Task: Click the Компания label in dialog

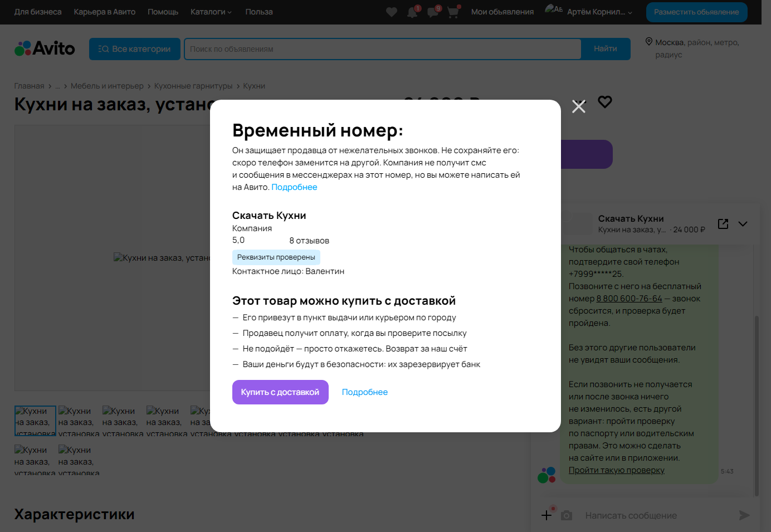Action: (x=252, y=228)
